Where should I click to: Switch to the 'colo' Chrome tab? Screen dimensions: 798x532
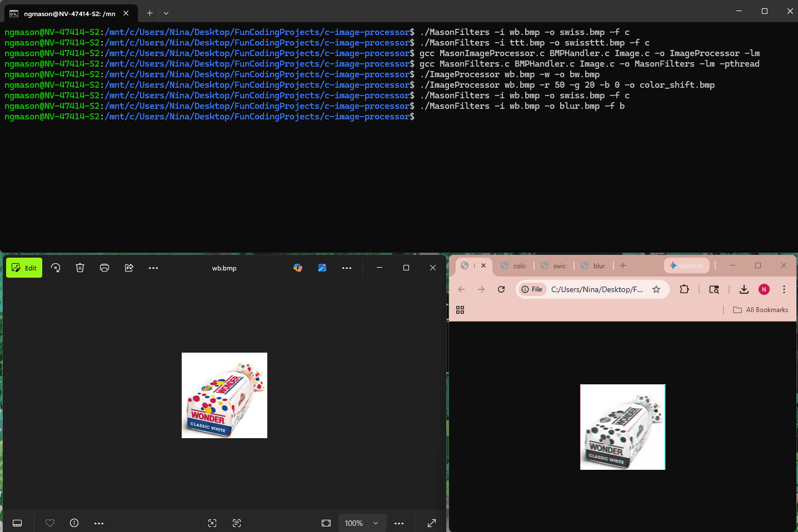point(515,265)
